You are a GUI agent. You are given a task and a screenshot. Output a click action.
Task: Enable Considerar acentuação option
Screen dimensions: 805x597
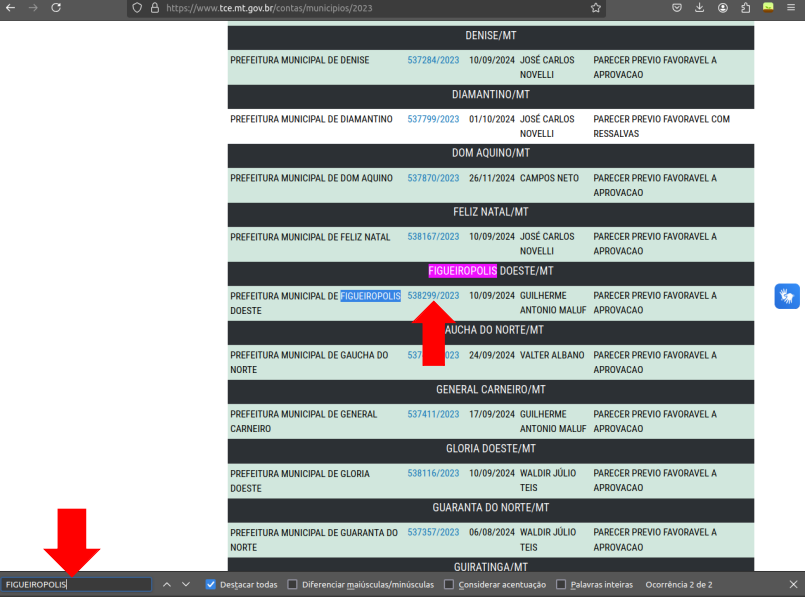[x=449, y=584]
